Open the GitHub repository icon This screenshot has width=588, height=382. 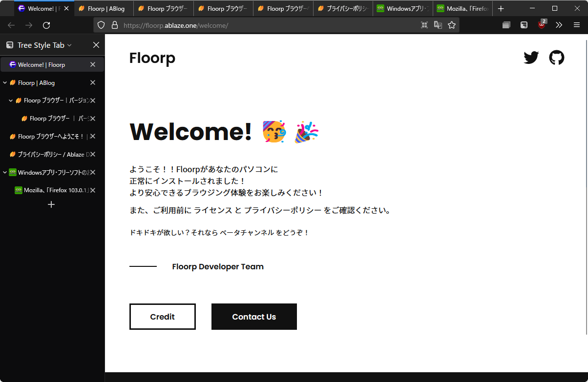pos(557,58)
